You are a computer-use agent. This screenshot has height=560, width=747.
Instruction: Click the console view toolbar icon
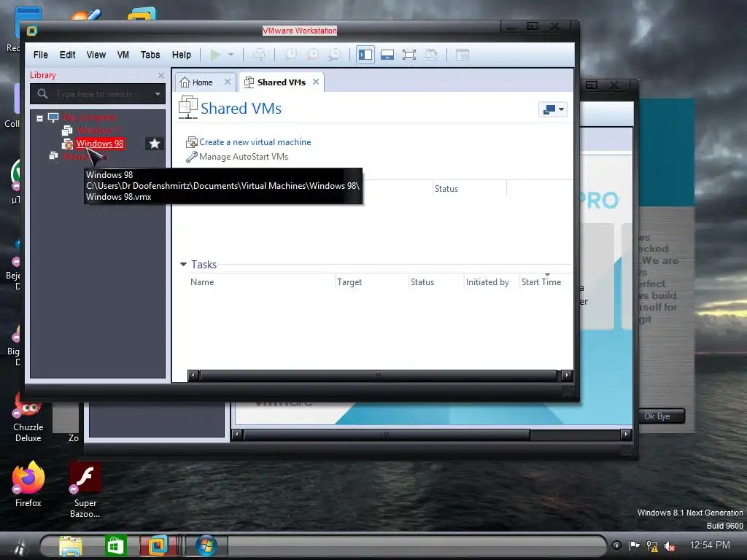[x=462, y=55]
